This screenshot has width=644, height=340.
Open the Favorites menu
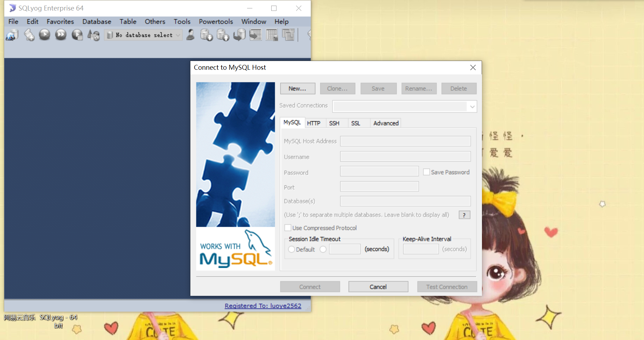point(60,21)
